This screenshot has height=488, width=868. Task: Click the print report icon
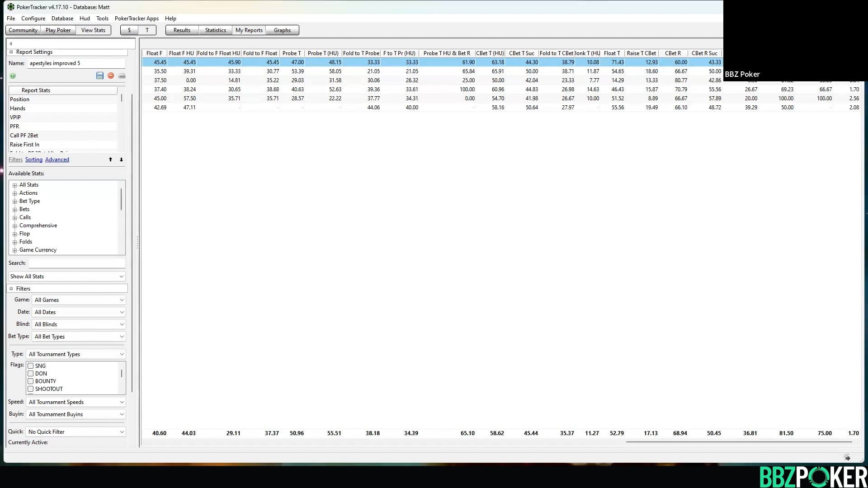pyautogui.click(x=122, y=75)
